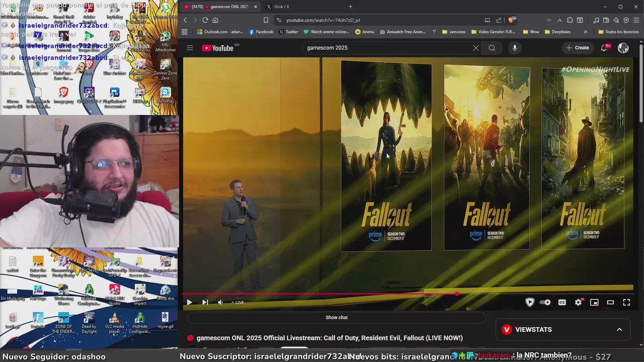Open YouTube notifications bell
Viewport: 644px width, 362px height.
tap(604, 48)
